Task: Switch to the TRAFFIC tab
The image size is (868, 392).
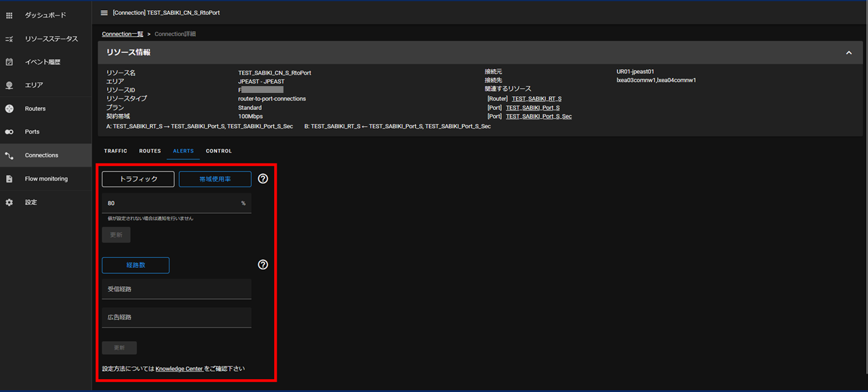Action: point(115,151)
